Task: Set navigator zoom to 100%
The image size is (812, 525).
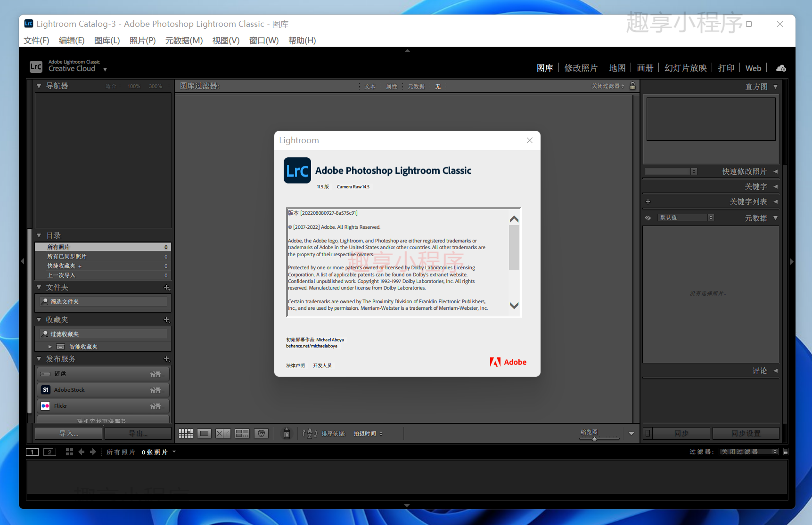Action: 133,86
